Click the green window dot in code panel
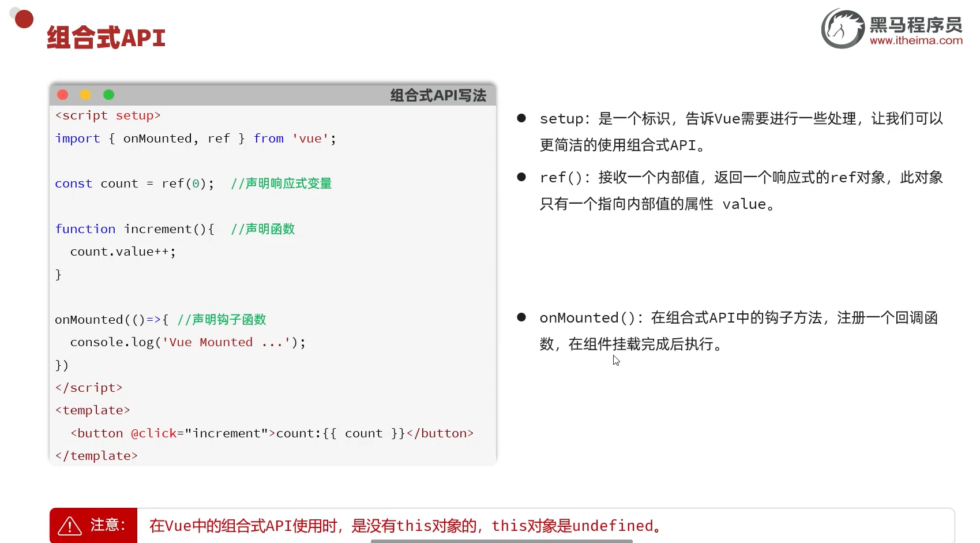980x543 pixels. click(108, 95)
